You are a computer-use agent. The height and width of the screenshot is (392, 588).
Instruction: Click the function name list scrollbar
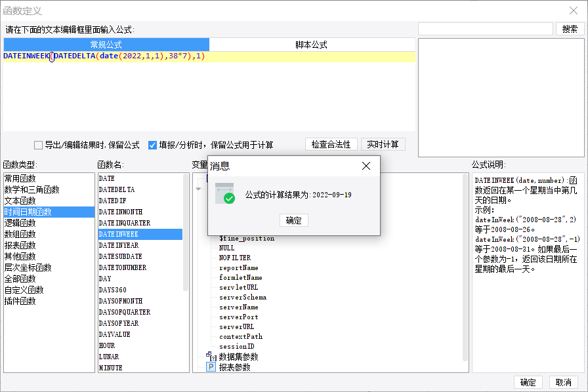[x=185, y=232]
